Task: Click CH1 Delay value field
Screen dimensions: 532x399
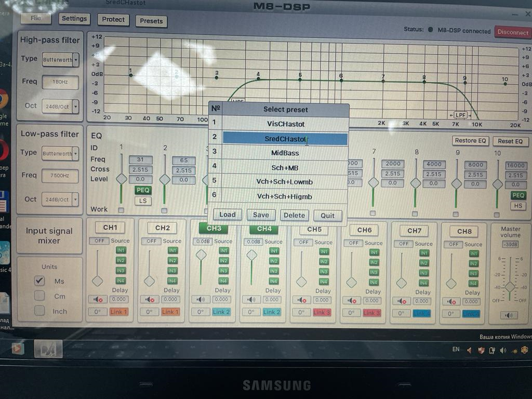Action: 119,299
